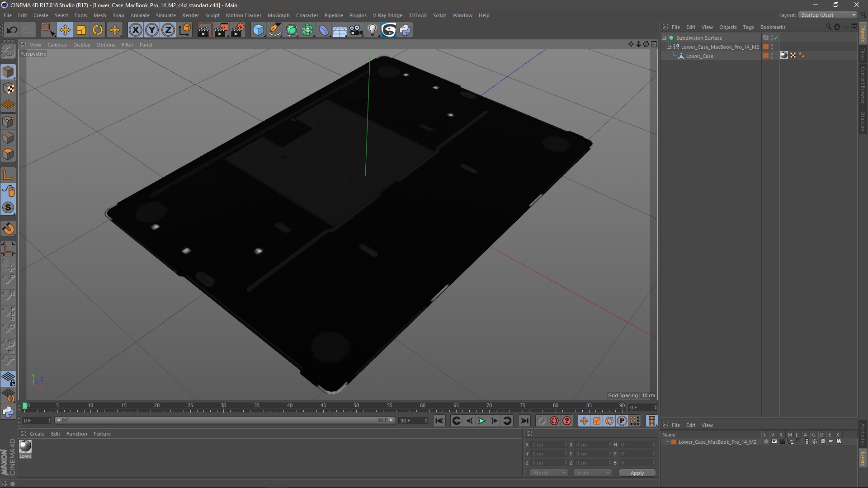Toggle X axis lock

(x=135, y=30)
